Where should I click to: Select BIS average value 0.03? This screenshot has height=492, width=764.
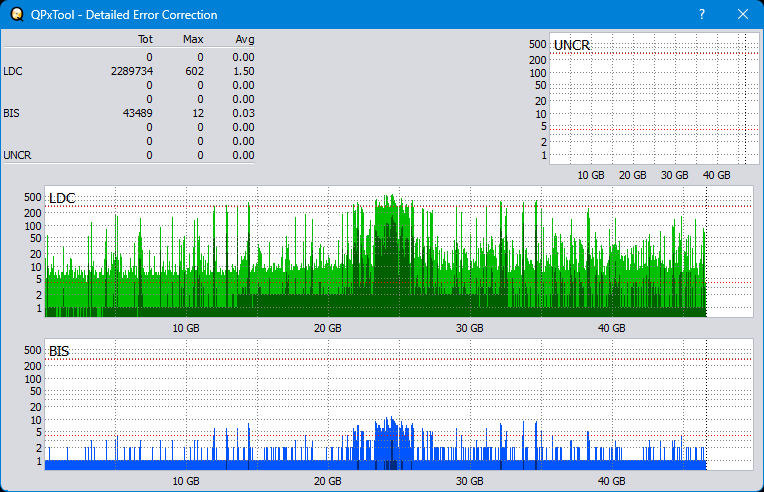[244, 113]
